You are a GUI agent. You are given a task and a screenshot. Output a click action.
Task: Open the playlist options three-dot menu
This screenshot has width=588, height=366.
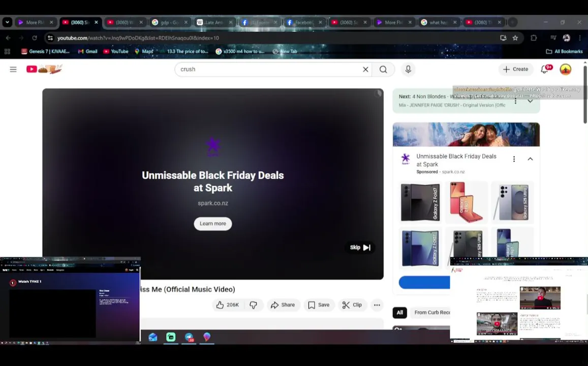[516, 101]
